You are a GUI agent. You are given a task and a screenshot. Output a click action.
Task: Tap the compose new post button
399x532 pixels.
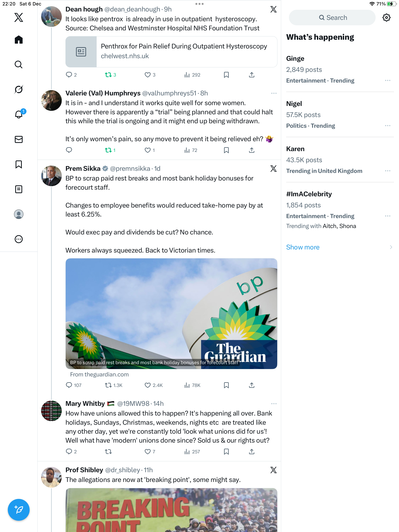[19, 510]
